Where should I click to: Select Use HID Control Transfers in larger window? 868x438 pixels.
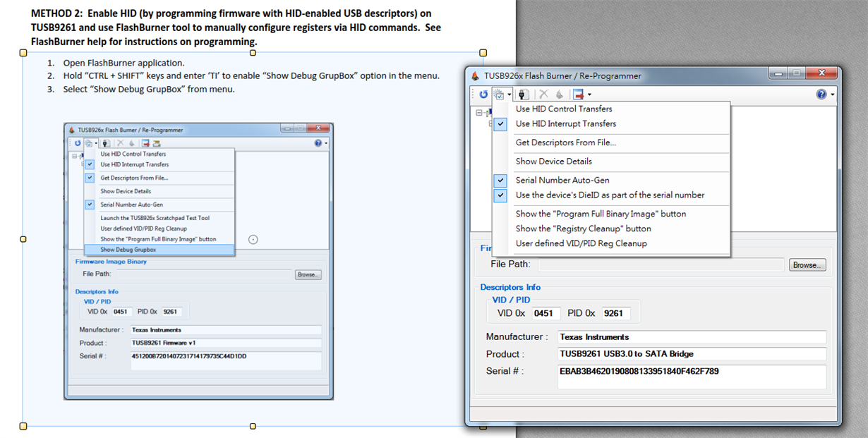point(564,109)
